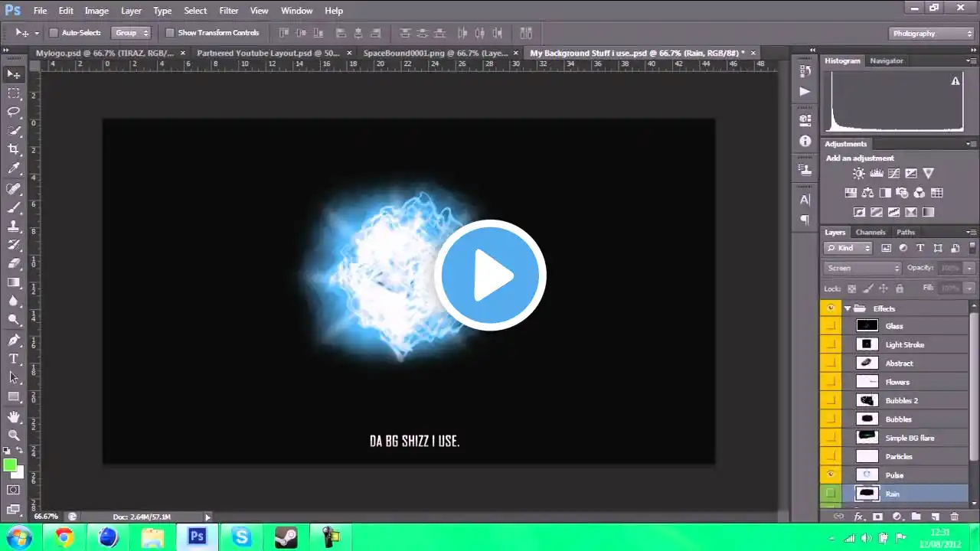Enable the Auto-Select checkbox

54,33
